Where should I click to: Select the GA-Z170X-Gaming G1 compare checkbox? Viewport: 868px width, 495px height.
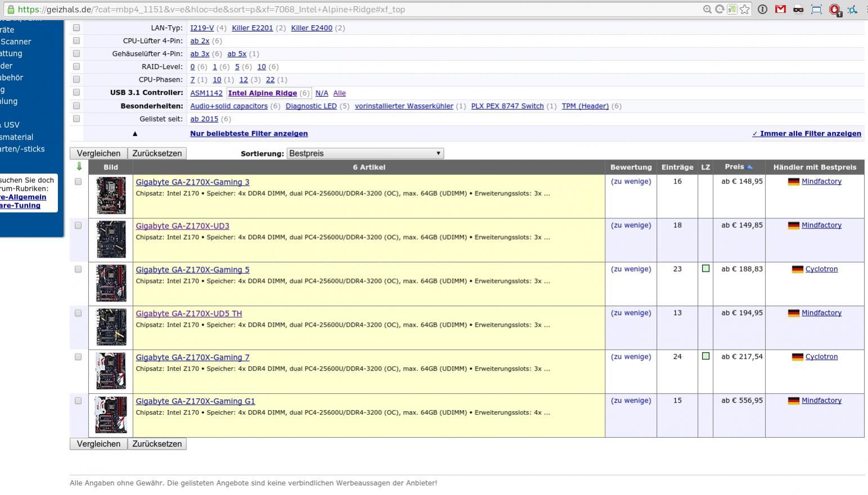tap(78, 401)
